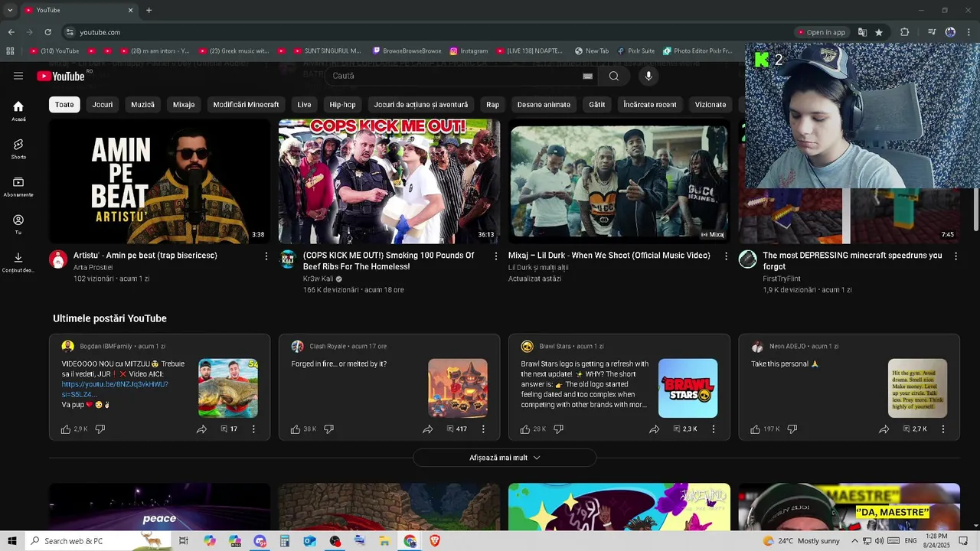Select the Modificări Minecraft chip
The height and width of the screenshot is (551, 980).
(x=246, y=105)
